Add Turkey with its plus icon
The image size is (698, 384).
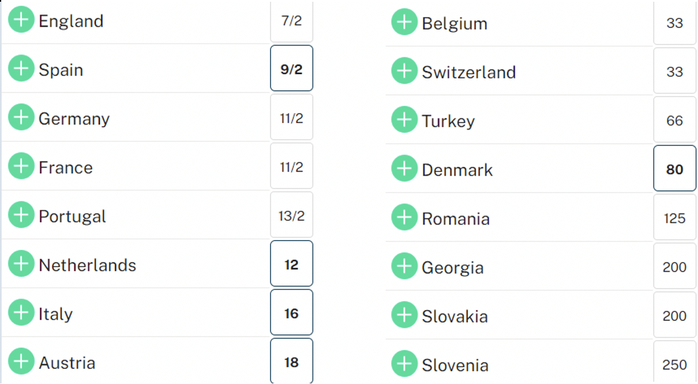[404, 120]
